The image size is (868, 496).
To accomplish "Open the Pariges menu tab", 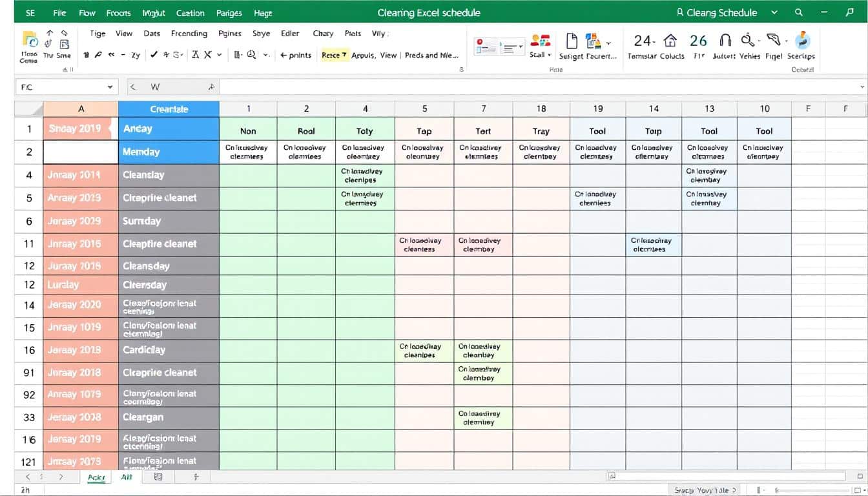I will 229,13.
